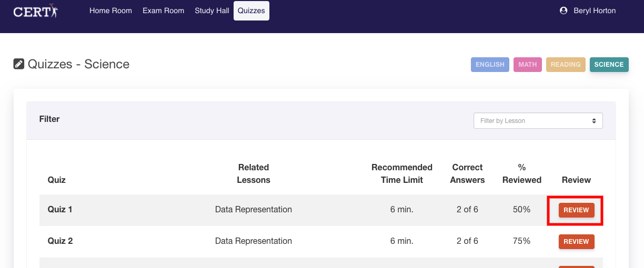Click the Science subject badge
The height and width of the screenshot is (268, 644).
click(x=609, y=65)
